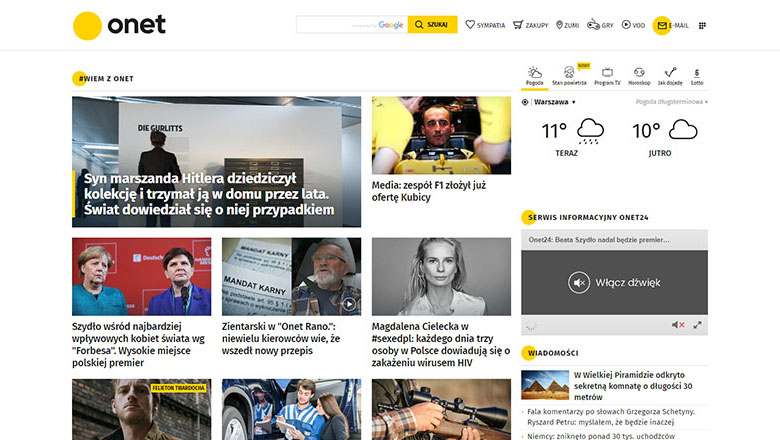The width and height of the screenshot is (780, 440).
Task: Switch to the Program TV tab
Action: point(607,76)
